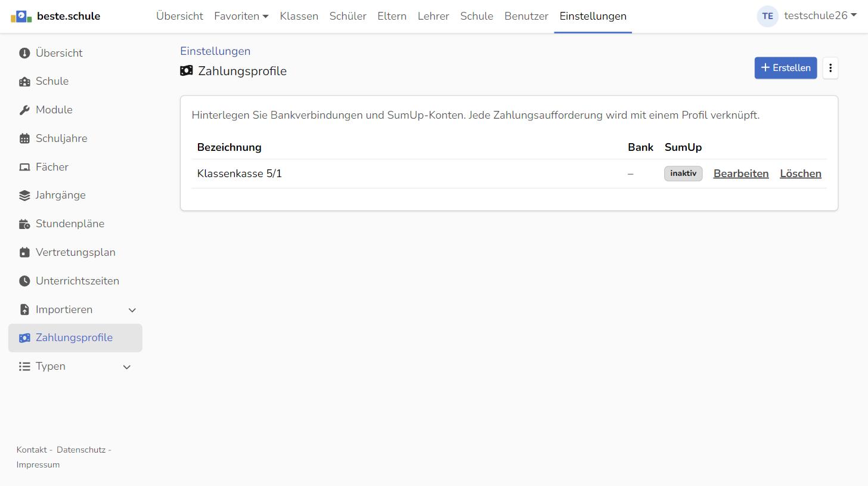
Task: Open the three-dot more options menu
Action: 830,68
